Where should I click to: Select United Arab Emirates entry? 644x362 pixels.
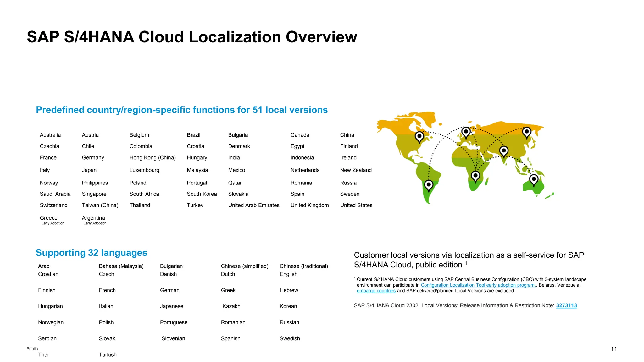[x=254, y=206]
